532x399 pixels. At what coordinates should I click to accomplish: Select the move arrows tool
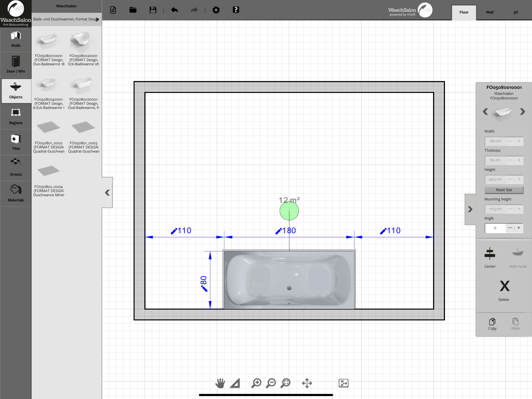[307, 383]
